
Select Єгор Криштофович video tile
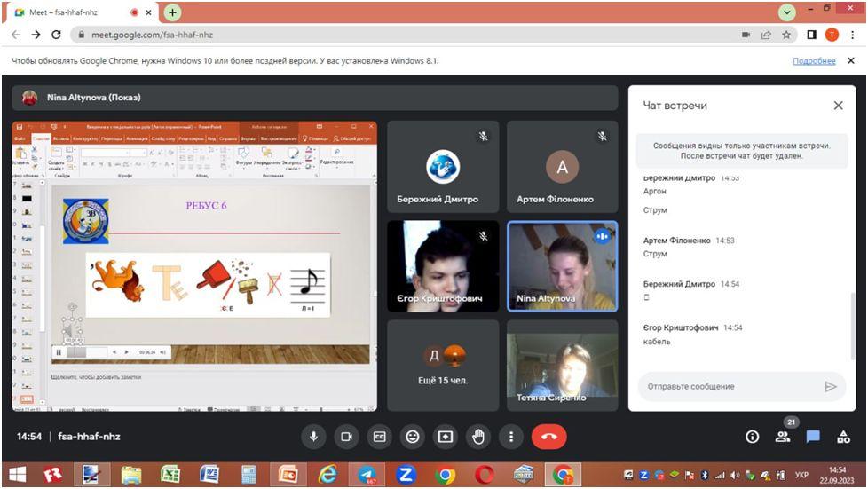tap(443, 266)
